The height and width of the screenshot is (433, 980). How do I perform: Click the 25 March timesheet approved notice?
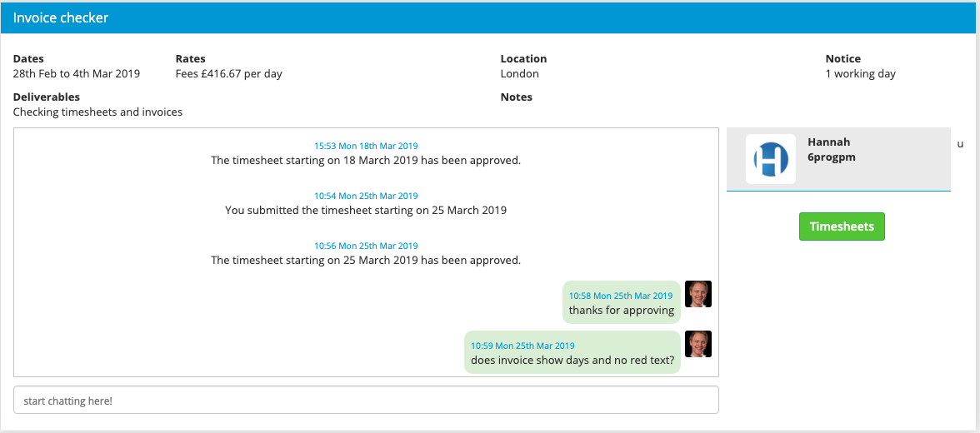366,261
